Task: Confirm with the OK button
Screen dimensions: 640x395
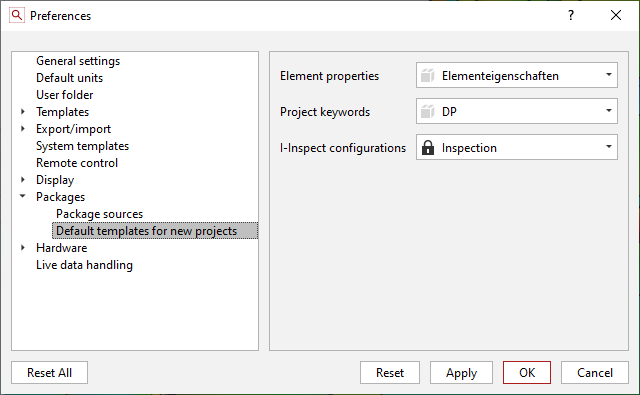Action: [x=527, y=373]
